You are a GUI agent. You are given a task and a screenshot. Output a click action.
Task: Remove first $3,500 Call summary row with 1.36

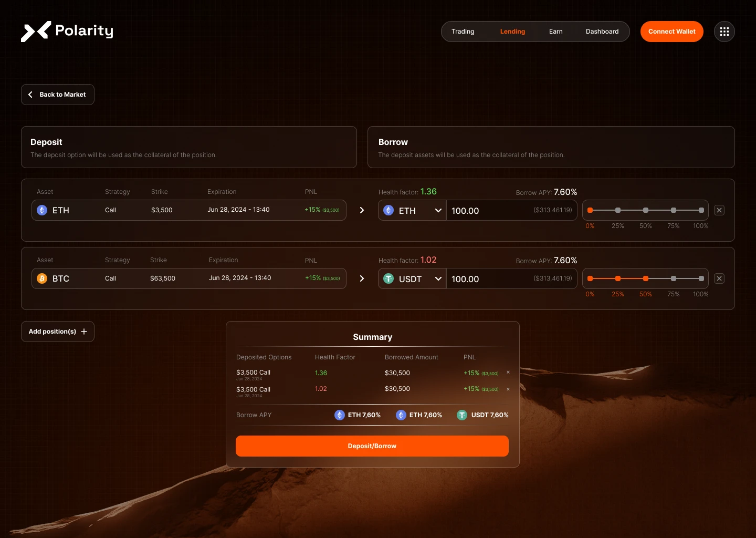tap(508, 372)
